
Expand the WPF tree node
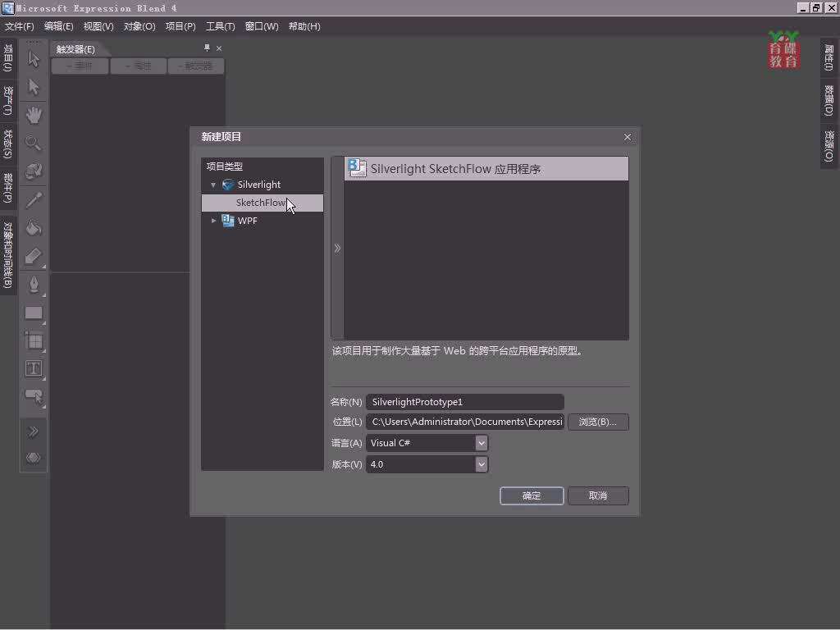click(214, 221)
